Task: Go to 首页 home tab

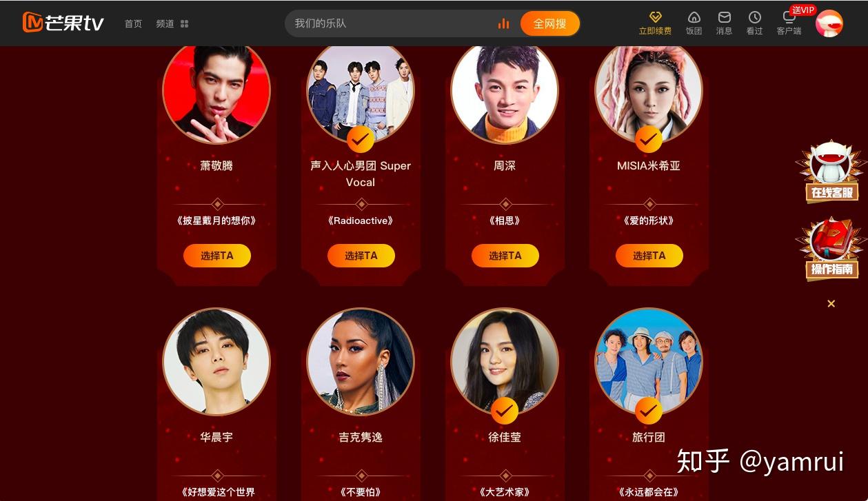Action: pos(133,23)
